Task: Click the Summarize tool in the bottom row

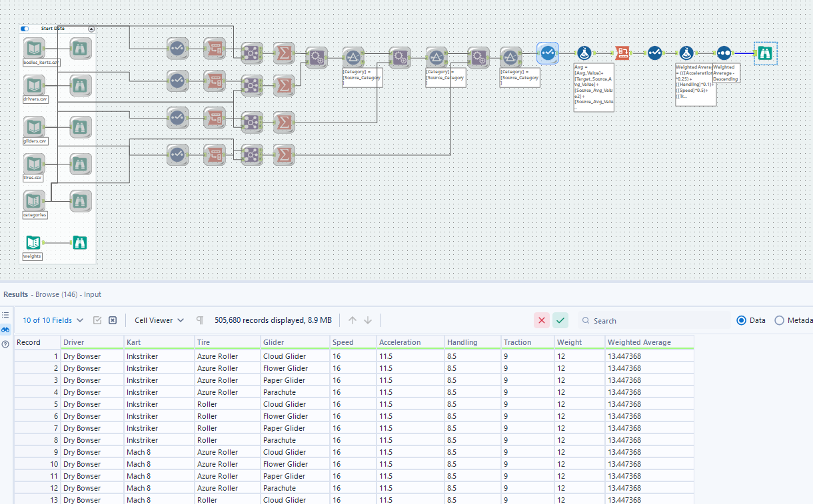Action: 284,154
